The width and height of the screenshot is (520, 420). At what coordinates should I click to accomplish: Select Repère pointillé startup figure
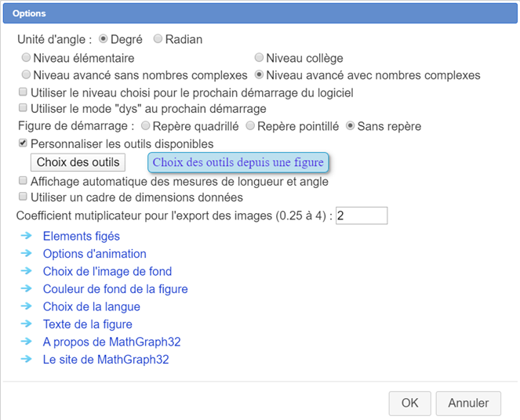[250, 126]
